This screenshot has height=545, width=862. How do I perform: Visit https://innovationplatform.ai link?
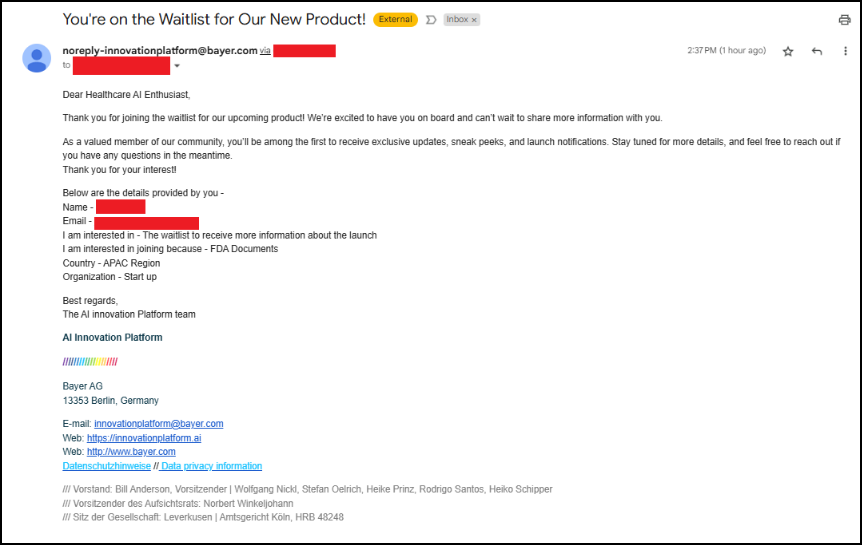pos(144,438)
